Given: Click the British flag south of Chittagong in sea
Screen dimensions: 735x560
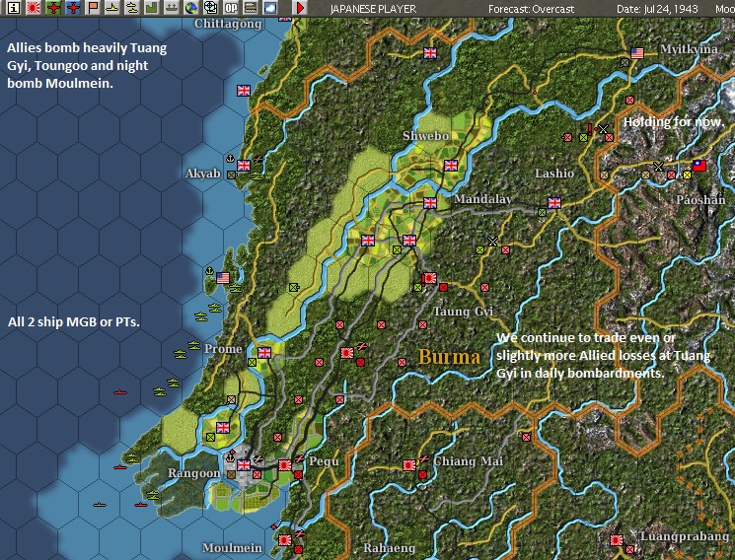Looking at the screenshot, I should tap(244, 91).
